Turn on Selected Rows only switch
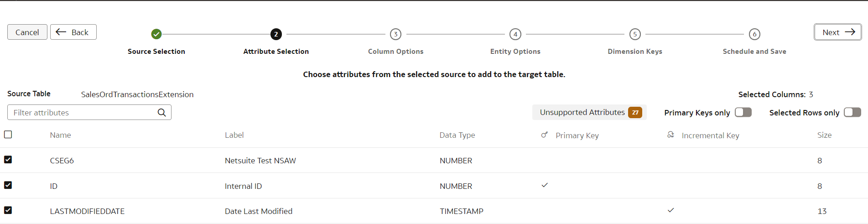The image size is (868, 224). pos(852,112)
